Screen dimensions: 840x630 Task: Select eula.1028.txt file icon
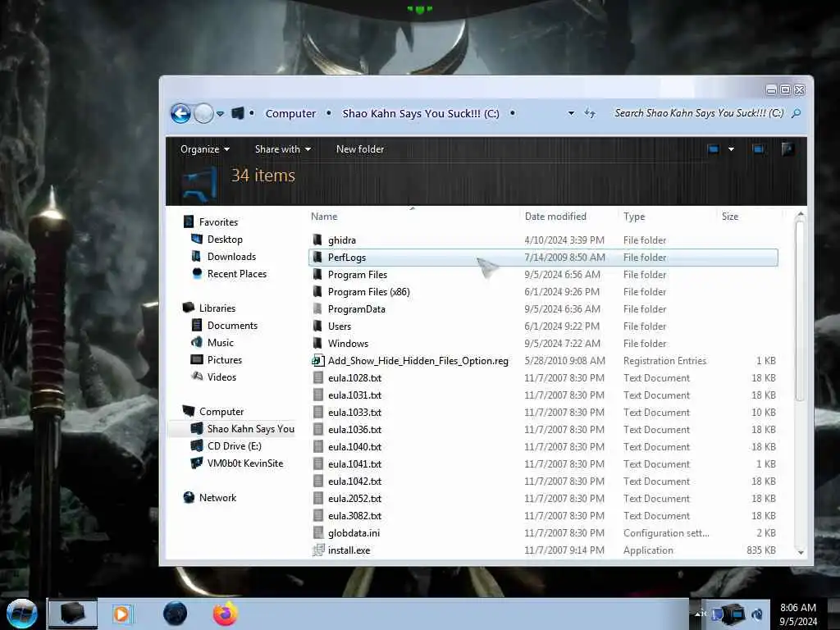click(318, 377)
